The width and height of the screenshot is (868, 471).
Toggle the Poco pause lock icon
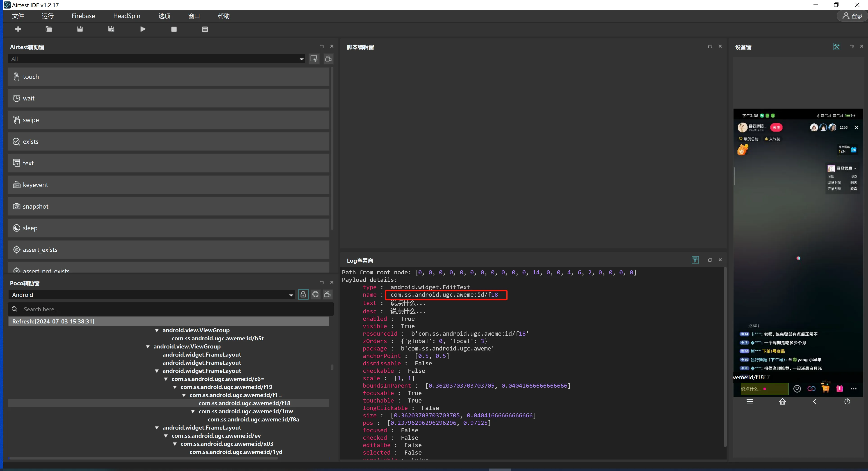[x=303, y=294]
